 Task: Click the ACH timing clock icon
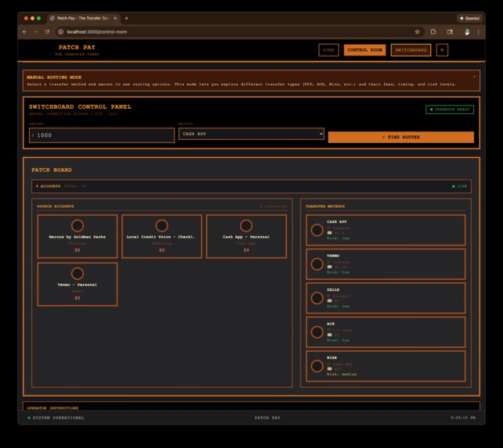(x=329, y=330)
